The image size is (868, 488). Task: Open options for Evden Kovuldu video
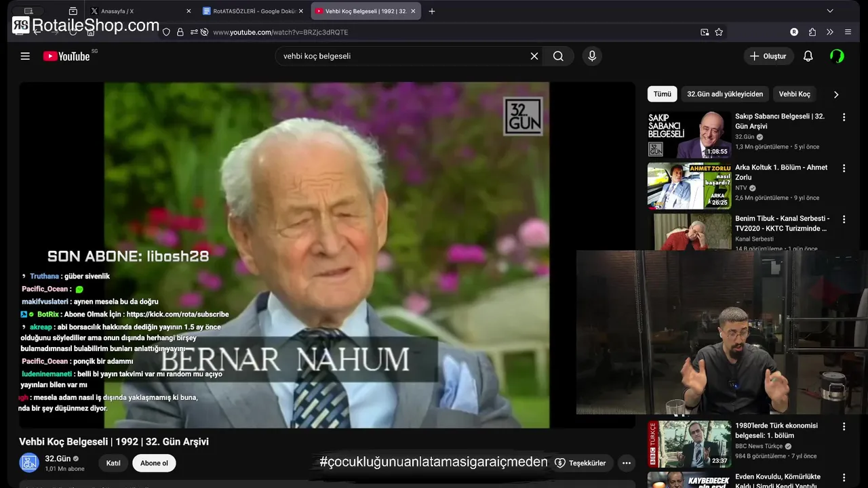tap(844, 477)
